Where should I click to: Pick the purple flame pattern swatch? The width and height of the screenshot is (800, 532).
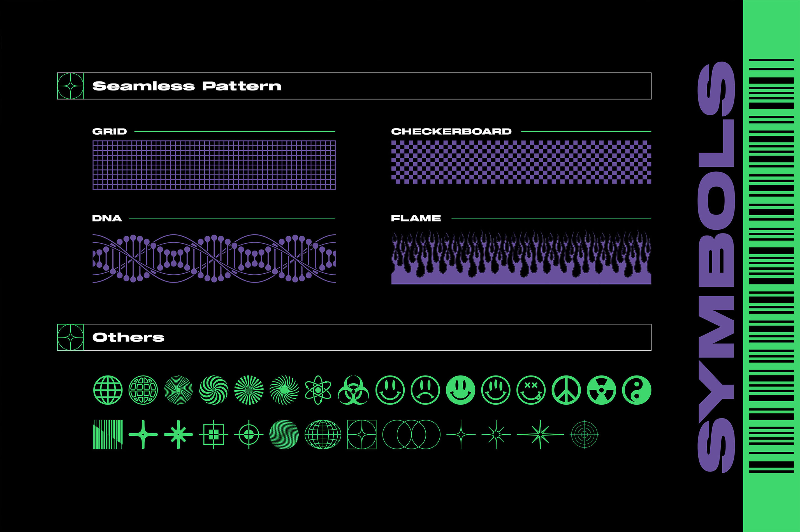[521, 257]
